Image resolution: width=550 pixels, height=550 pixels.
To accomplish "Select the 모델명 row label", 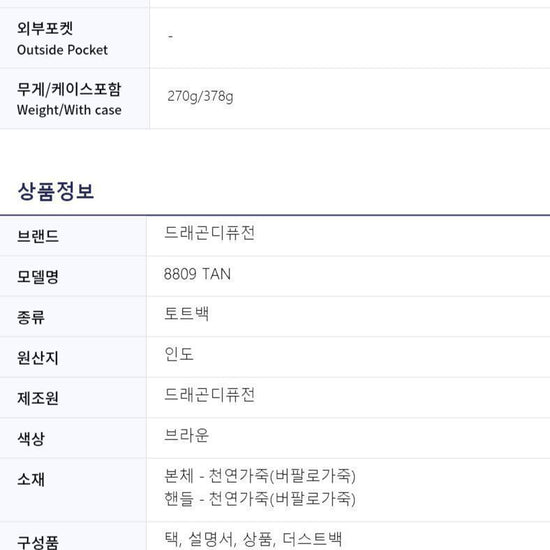I will tap(38, 277).
